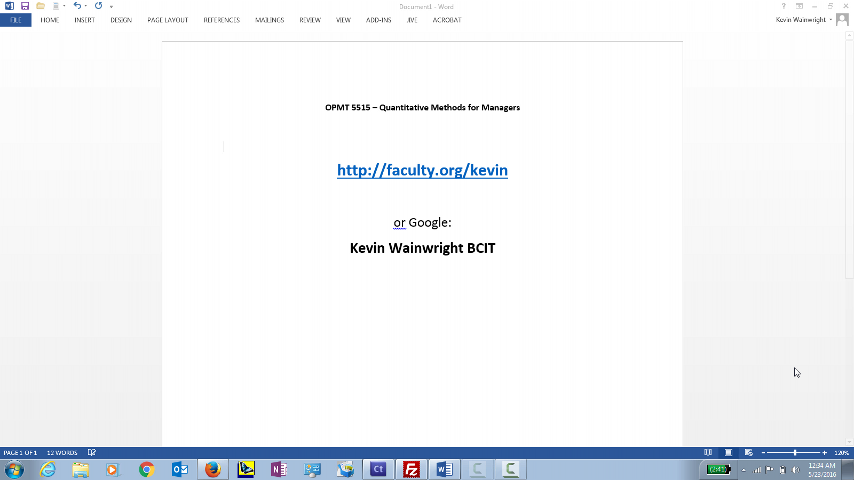Image resolution: width=854 pixels, height=480 pixels.
Task: Select Print Layout view icon
Action: (x=728, y=453)
